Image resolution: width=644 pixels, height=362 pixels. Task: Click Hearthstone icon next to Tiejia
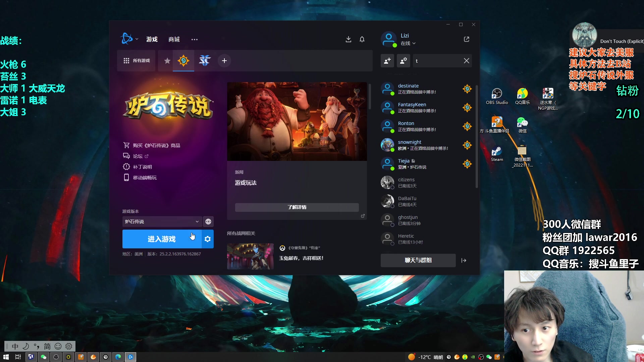(467, 164)
